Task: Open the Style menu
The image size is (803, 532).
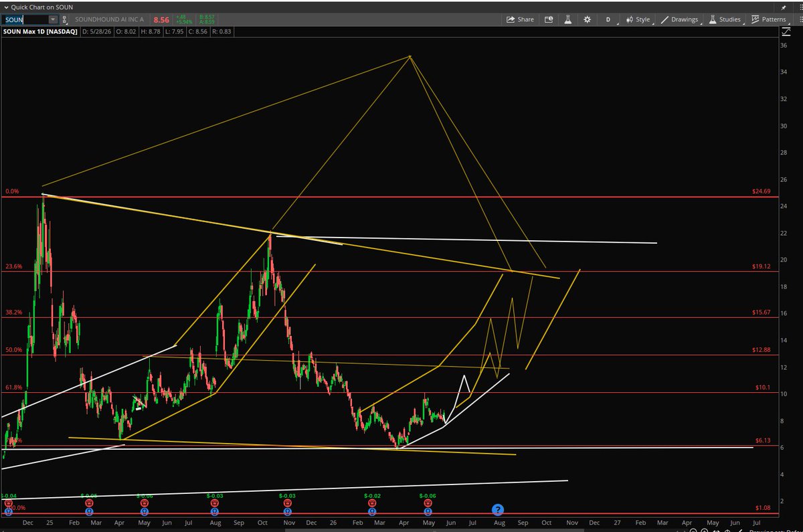Action: click(x=638, y=19)
